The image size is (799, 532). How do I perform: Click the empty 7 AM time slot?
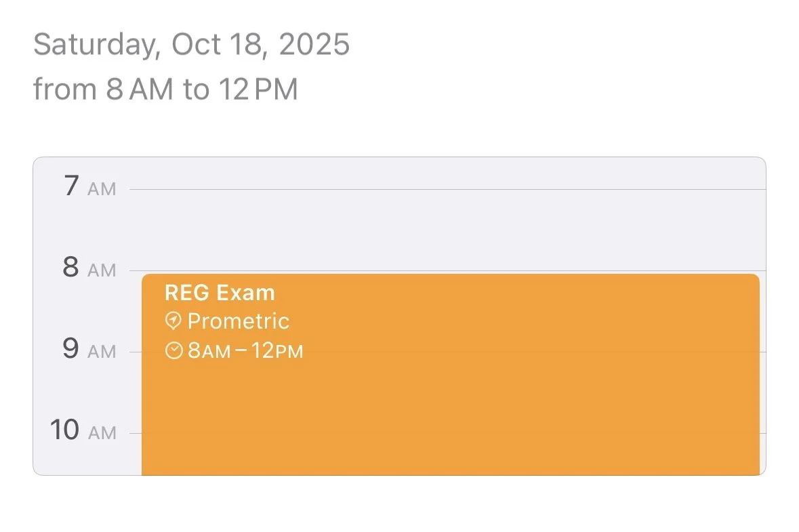pyautogui.click(x=447, y=230)
